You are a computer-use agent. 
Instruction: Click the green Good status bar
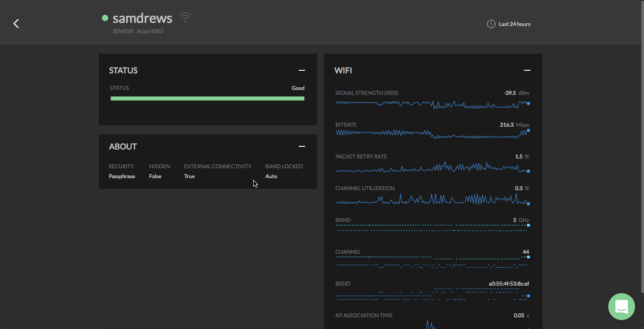[207, 98]
